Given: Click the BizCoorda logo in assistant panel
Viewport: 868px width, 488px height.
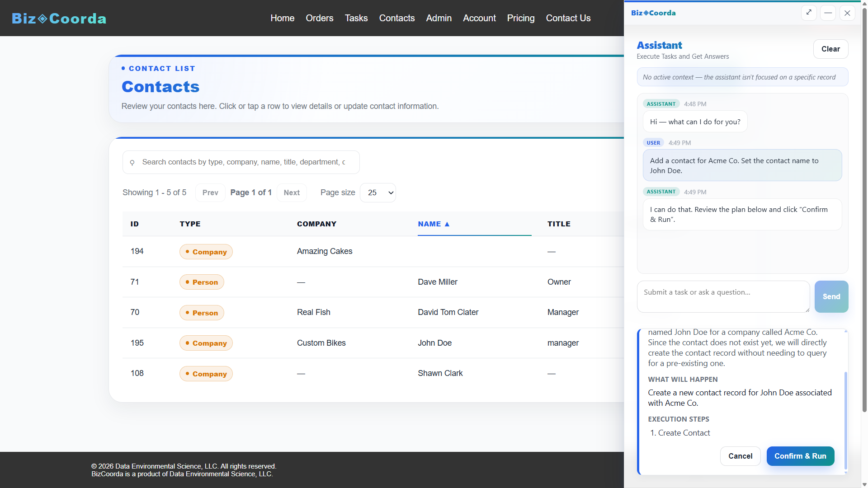Looking at the screenshot, I should (653, 13).
